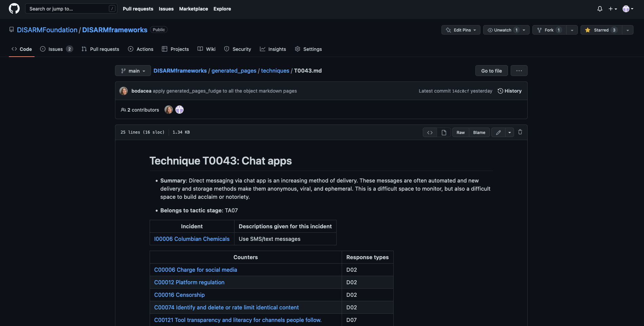Click the display rendered file icon
Screen dimensions: 644x326
coord(444,132)
